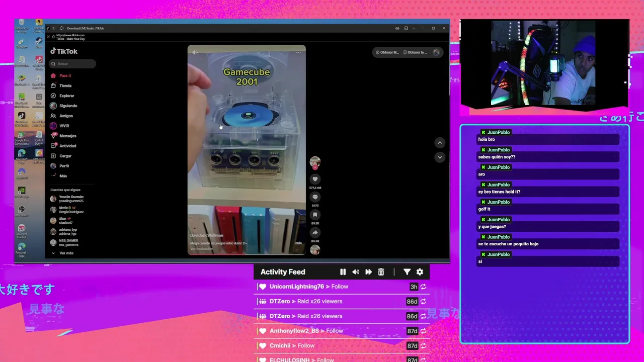Bookmark the video to favorites
644x362 pixels.
click(x=315, y=215)
